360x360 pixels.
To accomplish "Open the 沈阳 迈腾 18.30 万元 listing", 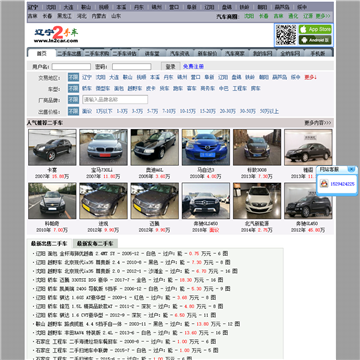I will (129, 280).
